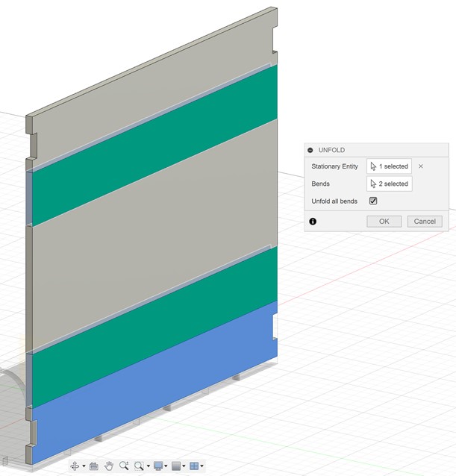Collapse the UNFOLD dialog panel
This screenshot has height=476, width=456.
coord(310,150)
